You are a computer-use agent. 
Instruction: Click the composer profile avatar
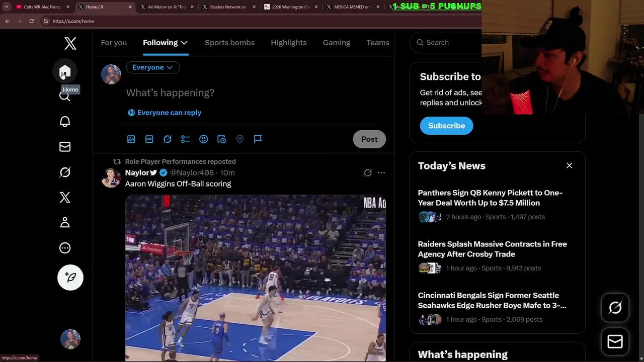(x=111, y=74)
